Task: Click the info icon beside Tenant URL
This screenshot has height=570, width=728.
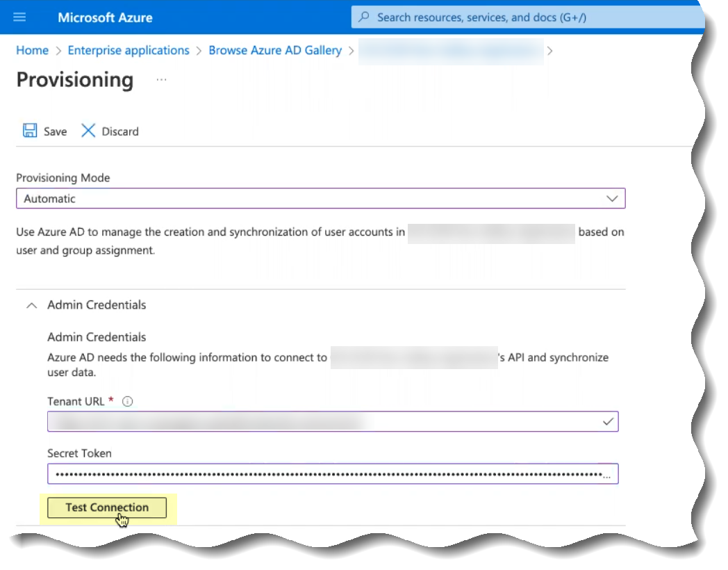Action: pos(127,402)
